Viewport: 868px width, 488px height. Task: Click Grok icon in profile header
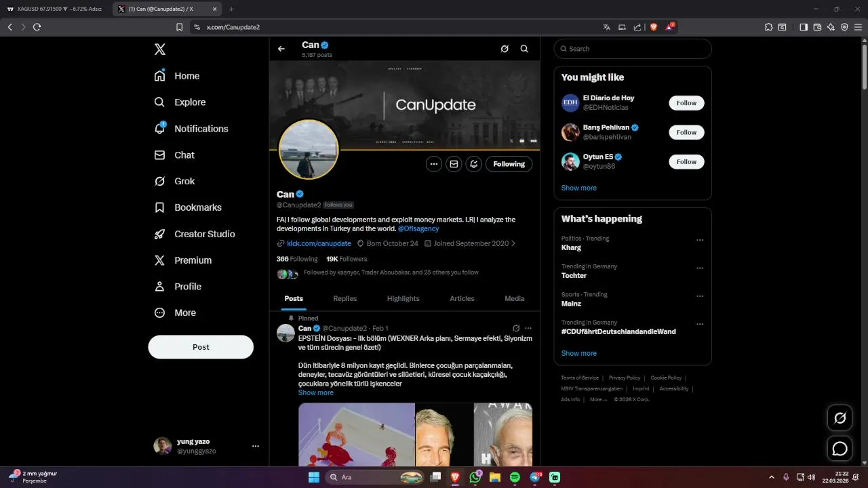point(505,49)
